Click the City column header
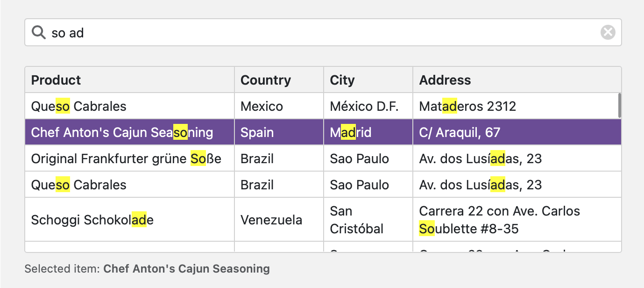Image resolution: width=644 pixels, height=288 pixels. click(342, 80)
